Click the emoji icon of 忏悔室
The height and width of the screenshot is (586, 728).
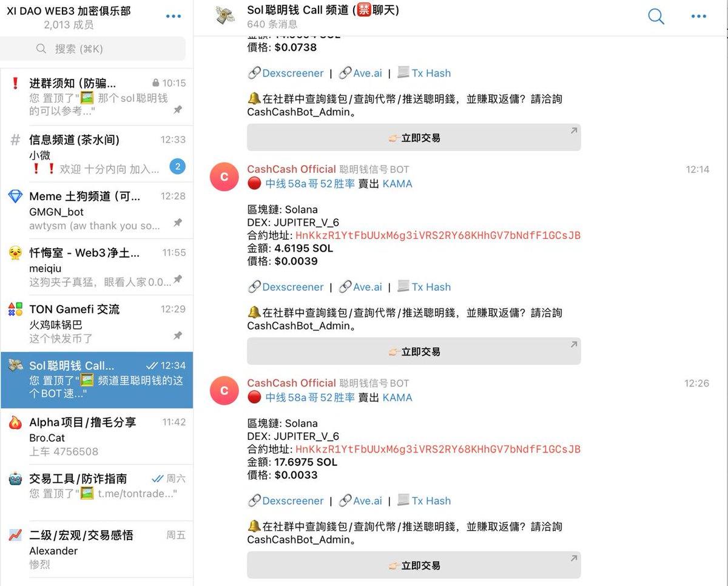tap(15, 253)
